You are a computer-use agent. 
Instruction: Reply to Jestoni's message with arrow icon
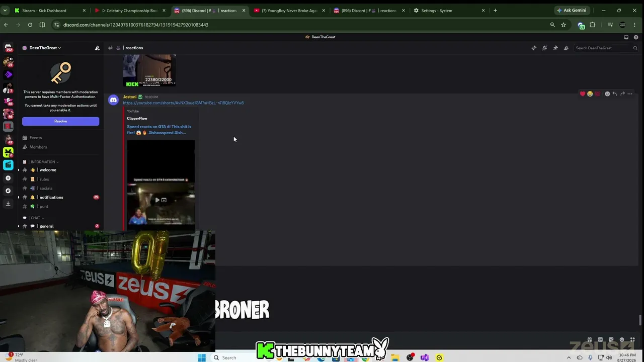click(615, 94)
